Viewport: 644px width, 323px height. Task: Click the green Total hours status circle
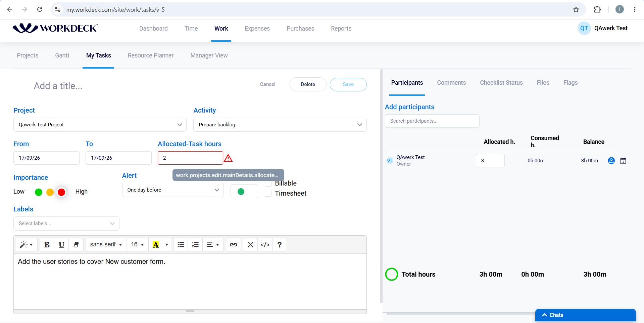(392, 274)
